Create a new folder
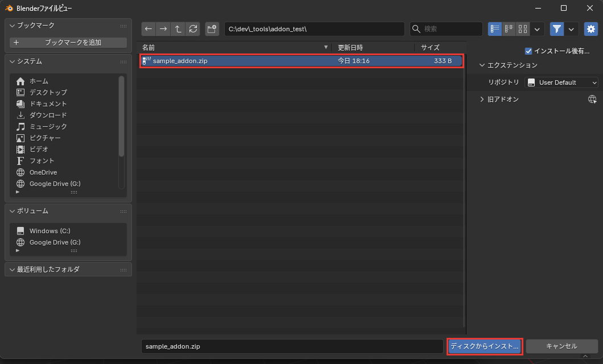The width and height of the screenshot is (603, 364). 212,29
